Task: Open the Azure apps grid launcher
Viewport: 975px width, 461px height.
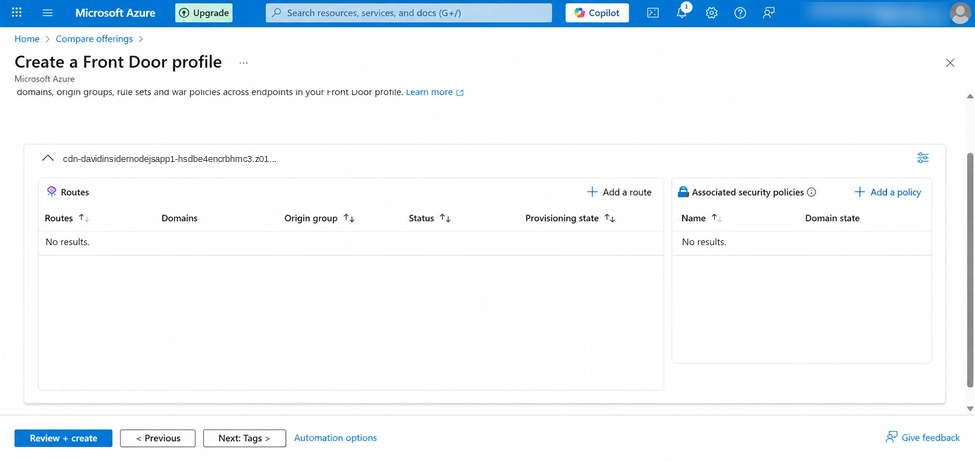Action: coord(17,12)
